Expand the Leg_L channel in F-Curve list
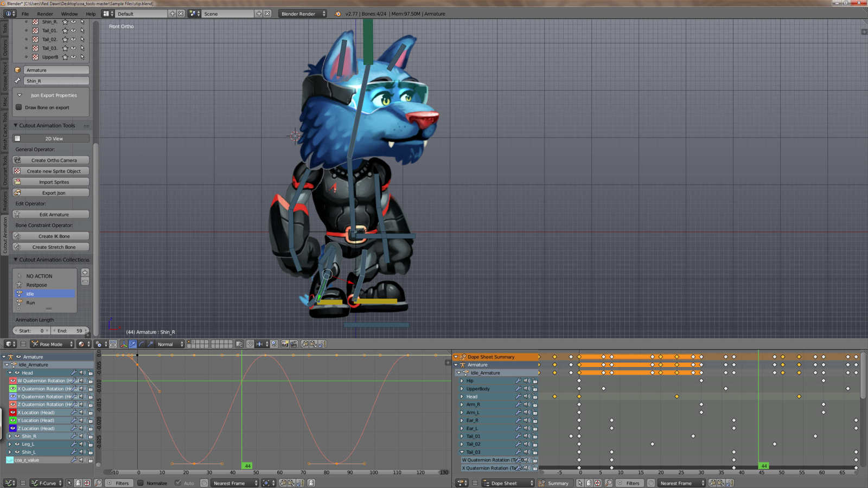 pyautogui.click(x=10, y=444)
